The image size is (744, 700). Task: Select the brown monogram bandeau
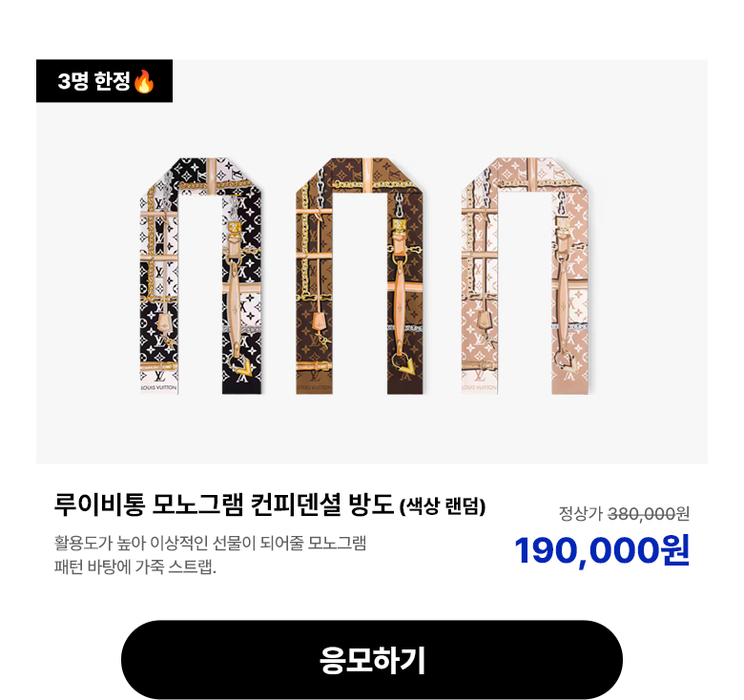pos(360,276)
